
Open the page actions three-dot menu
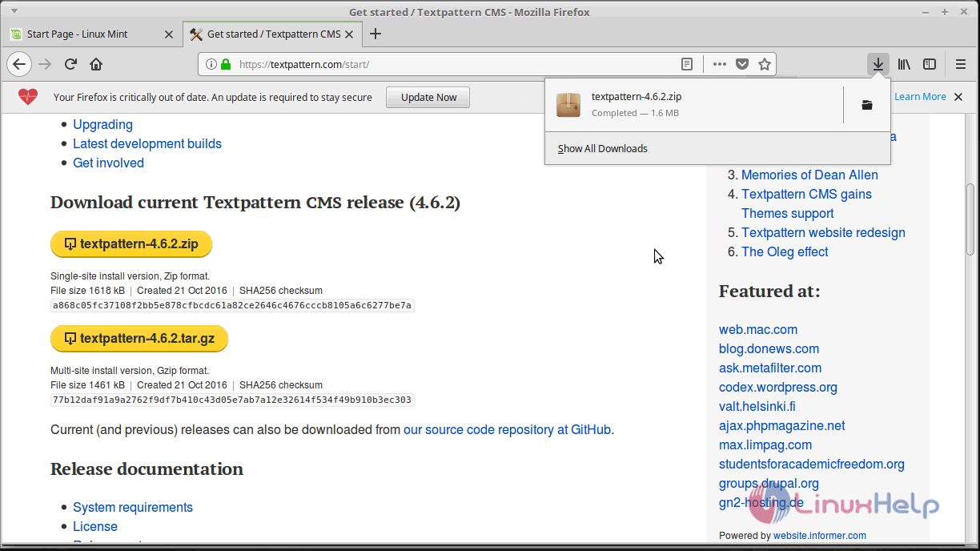point(720,64)
